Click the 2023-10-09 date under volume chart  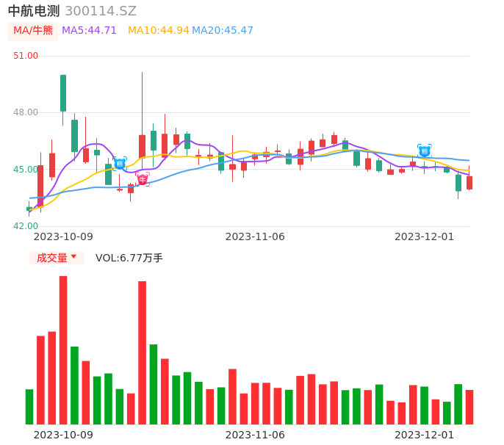tap(63, 435)
